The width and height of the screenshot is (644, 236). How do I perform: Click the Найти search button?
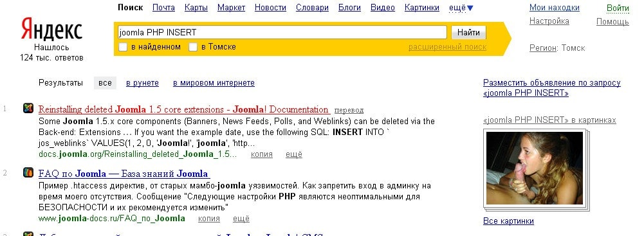pos(468,32)
